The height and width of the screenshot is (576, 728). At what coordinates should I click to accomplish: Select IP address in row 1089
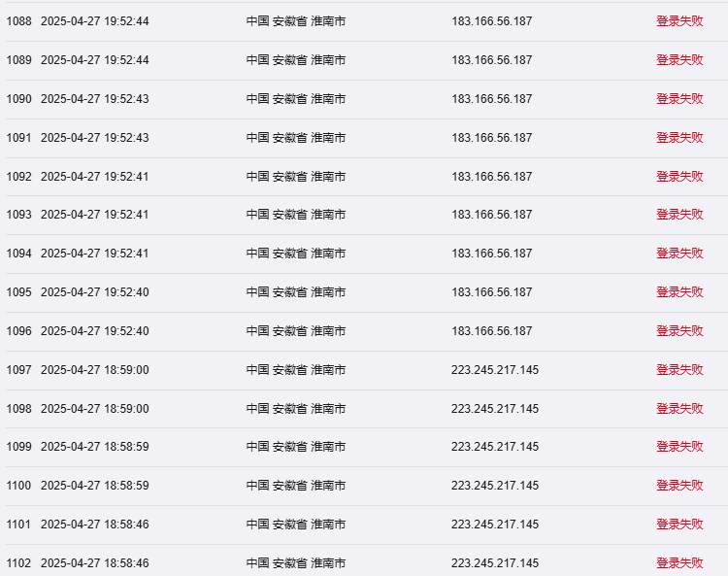pyautogui.click(x=491, y=60)
